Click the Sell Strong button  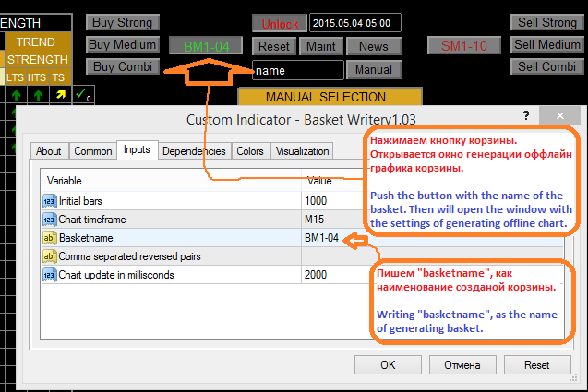pyautogui.click(x=547, y=22)
